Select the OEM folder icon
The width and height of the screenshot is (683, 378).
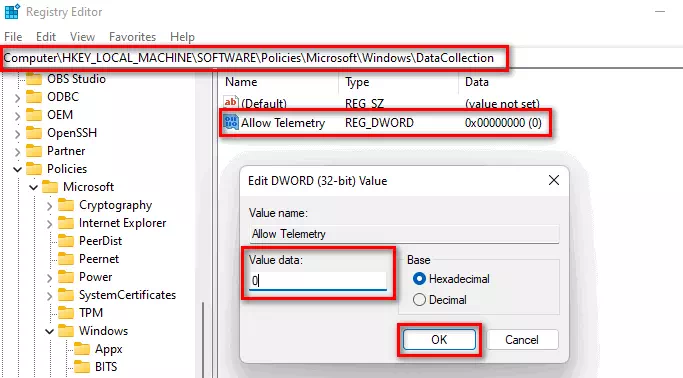[x=34, y=115]
